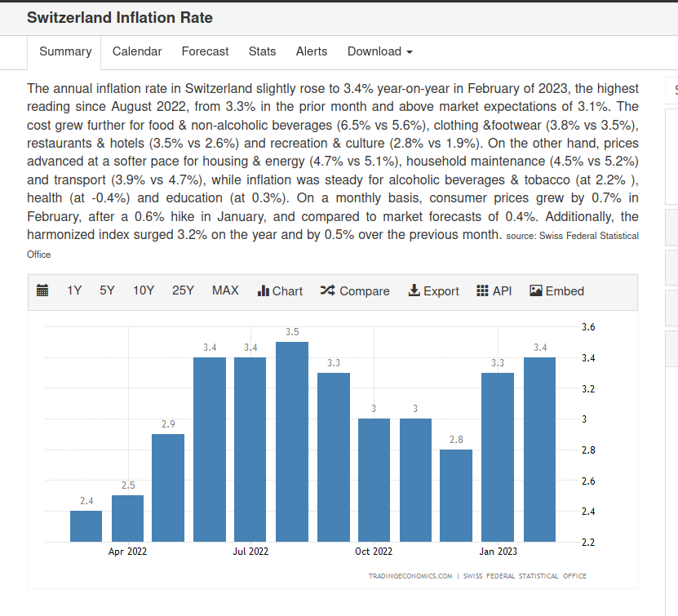This screenshot has height=616, width=678.
Task: Click the last 3.4 bar for February
Action: [539, 450]
